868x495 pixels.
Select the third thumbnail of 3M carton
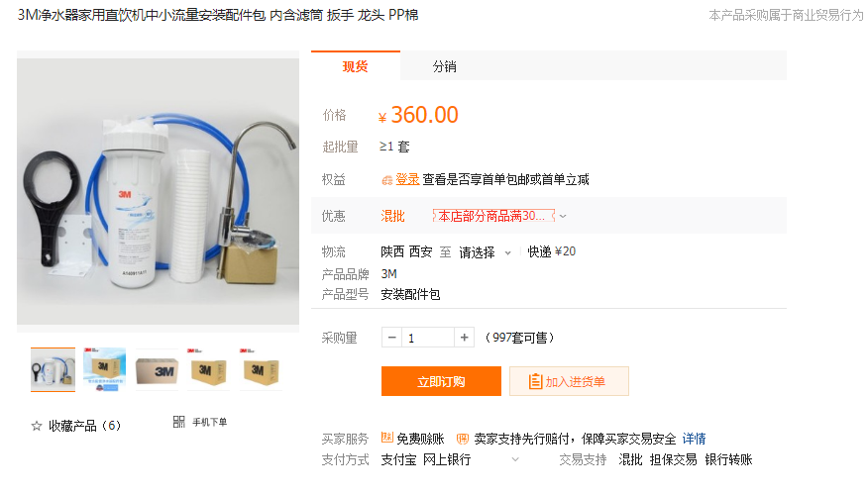point(158,370)
